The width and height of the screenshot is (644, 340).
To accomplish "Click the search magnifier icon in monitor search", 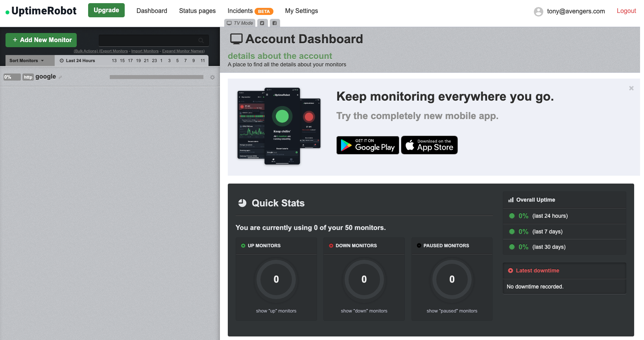I will pyautogui.click(x=201, y=40).
